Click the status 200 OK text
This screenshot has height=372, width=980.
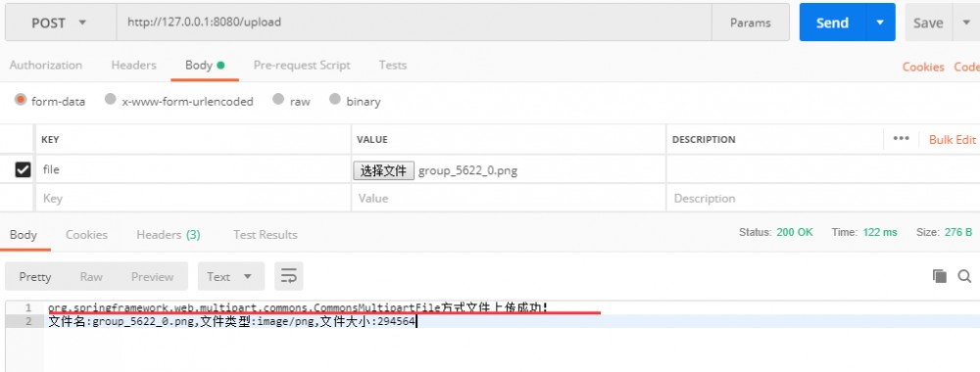pyautogui.click(x=795, y=232)
